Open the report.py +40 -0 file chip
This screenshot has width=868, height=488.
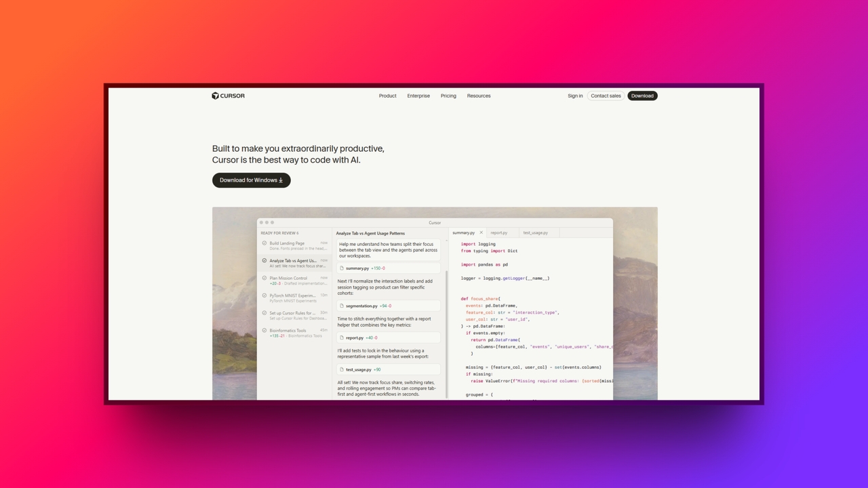pos(389,338)
